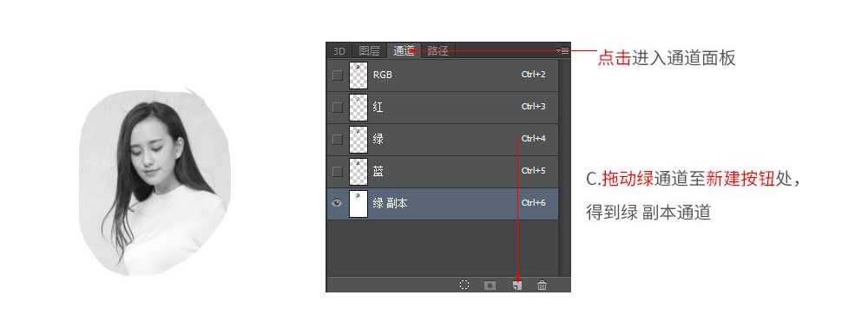
Task: Create new channel icon
Action: point(516,285)
